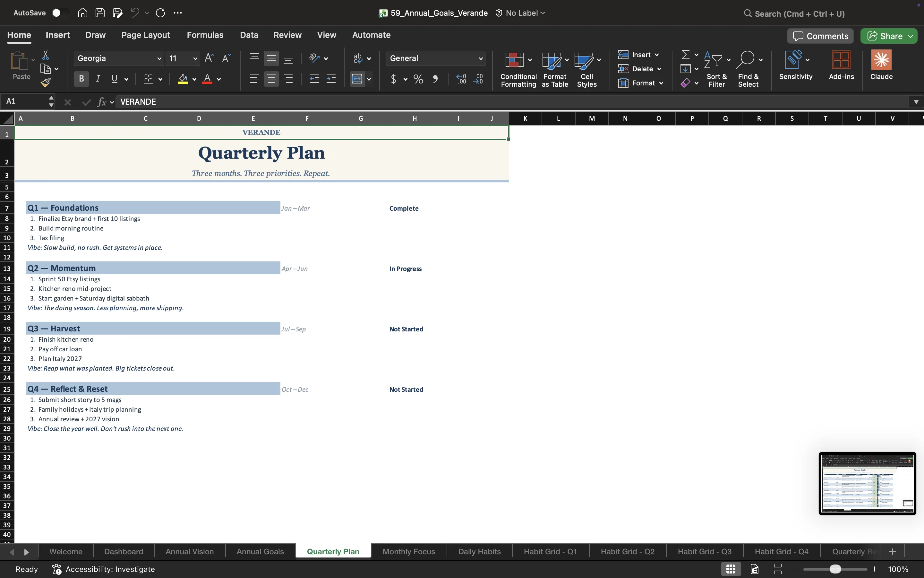Click the Copy icon

pyautogui.click(x=46, y=69)
